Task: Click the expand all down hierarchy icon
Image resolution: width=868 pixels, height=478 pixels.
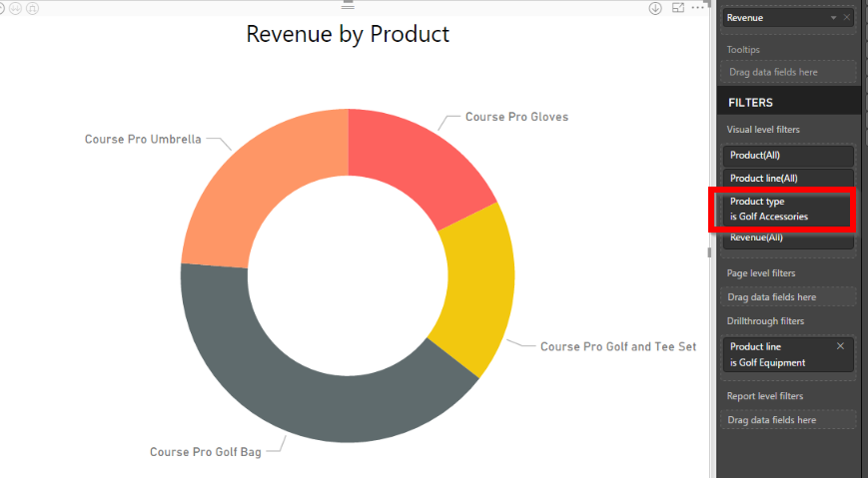Action: 33,8
